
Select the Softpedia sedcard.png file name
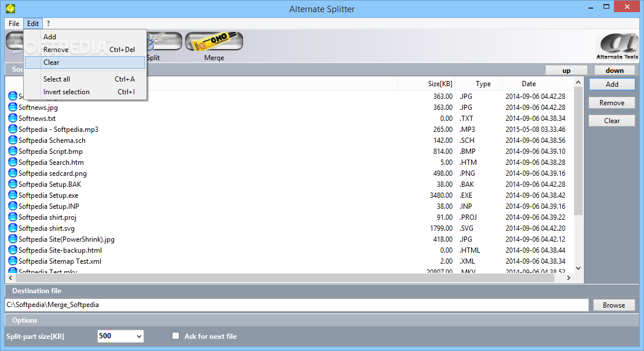click(x=53, y=173)
